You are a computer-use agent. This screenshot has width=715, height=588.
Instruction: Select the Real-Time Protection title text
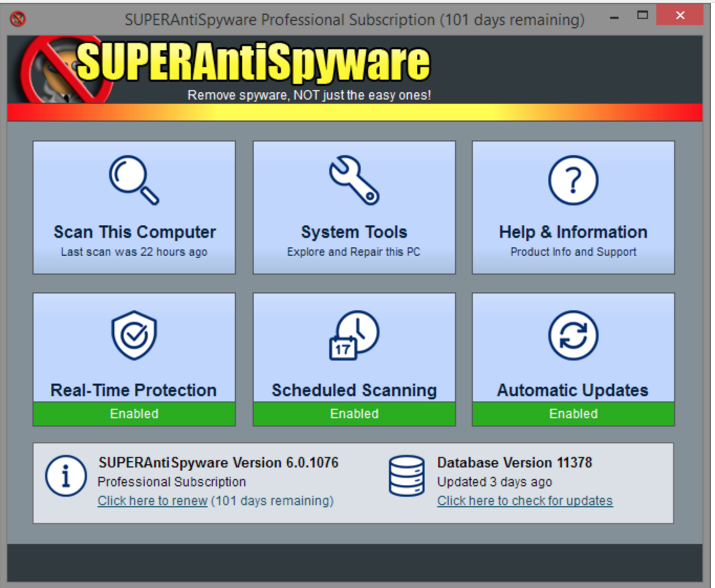tap(134, 390)
